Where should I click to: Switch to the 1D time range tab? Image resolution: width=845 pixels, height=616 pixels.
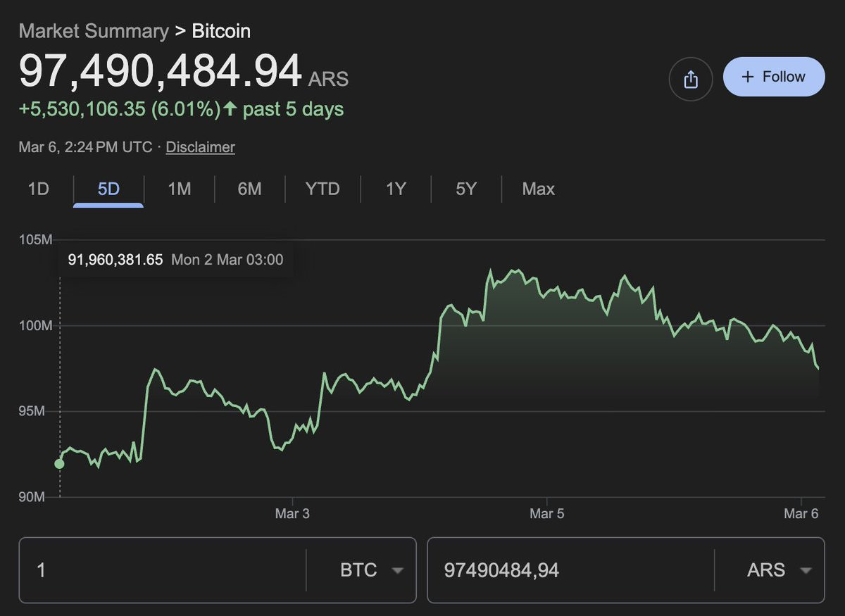point(38,189)
